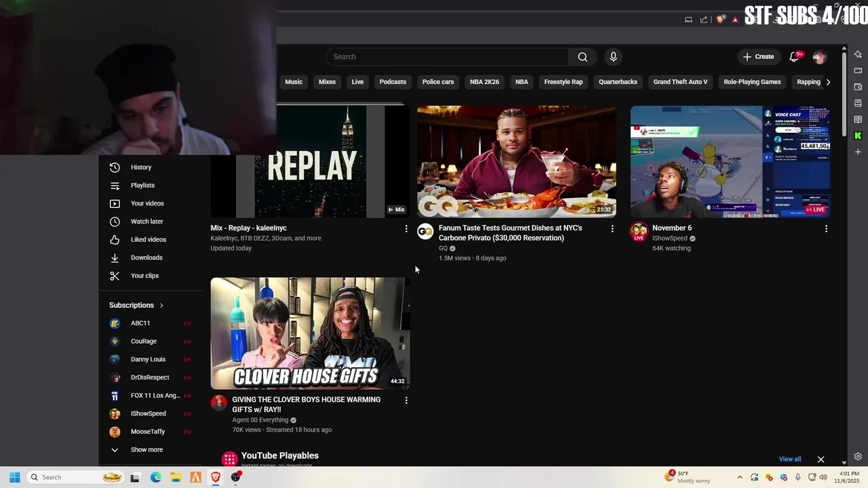
Task: Add a new item to Brave sidebar
Action: [x=858, y=152]
